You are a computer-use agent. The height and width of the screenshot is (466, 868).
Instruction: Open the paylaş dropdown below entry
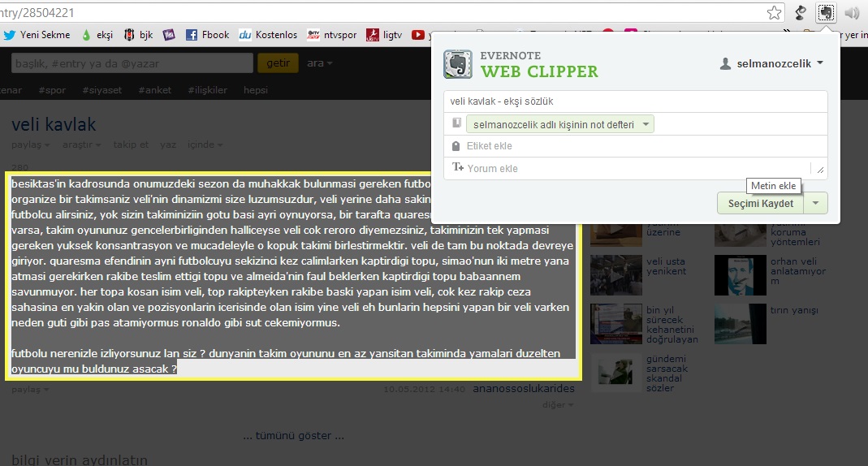point(30,390)
